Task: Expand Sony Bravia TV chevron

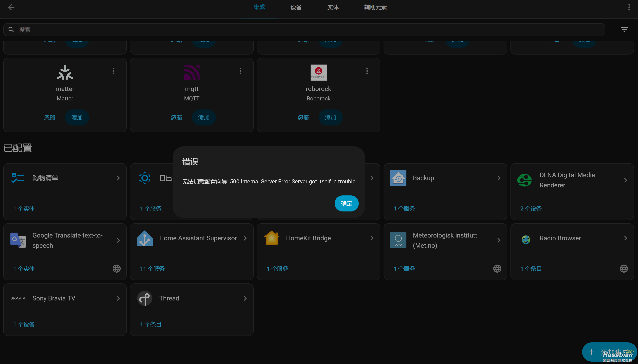Action: click(118, 298)
